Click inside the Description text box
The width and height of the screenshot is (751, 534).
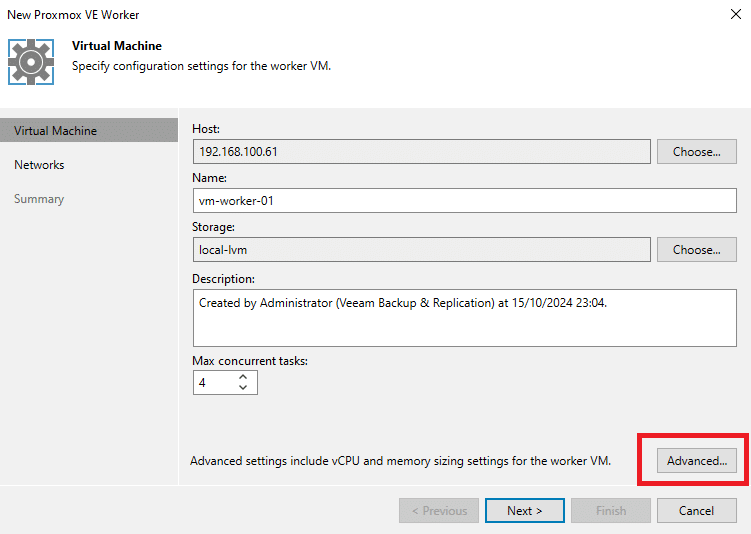point(465,318)
